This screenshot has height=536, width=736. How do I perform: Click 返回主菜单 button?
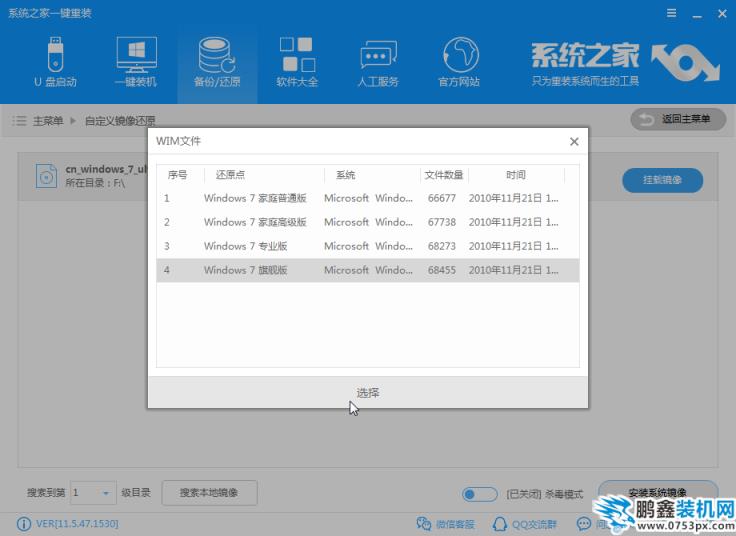(x=678, y=119)
